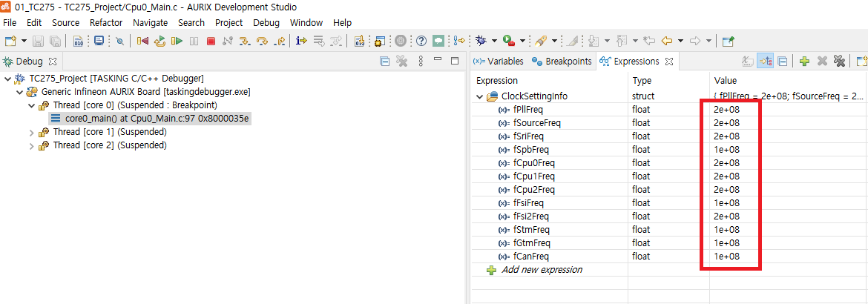Click the green speech bubble icon
The image size is (868, 304).
point(438,41)
